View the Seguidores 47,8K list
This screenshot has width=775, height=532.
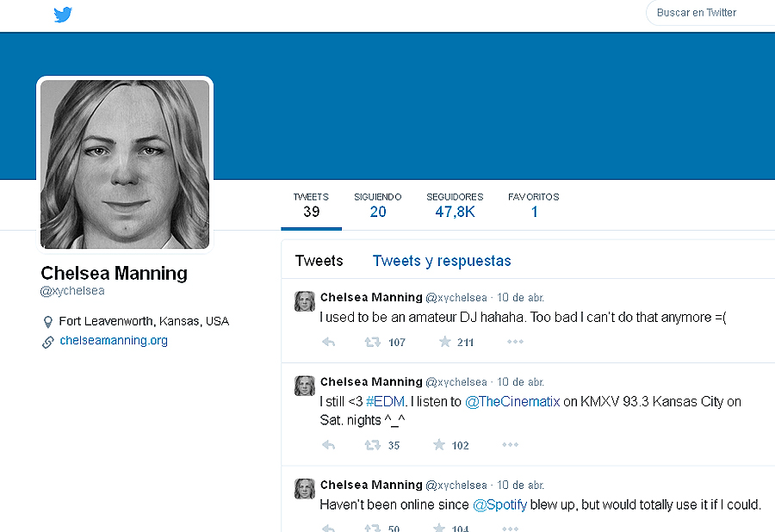[455, 206]
